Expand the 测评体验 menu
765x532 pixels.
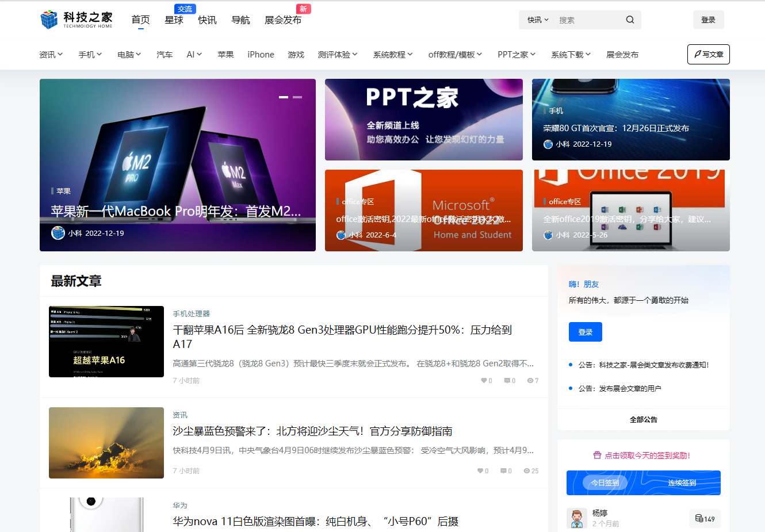coord(338,54)
